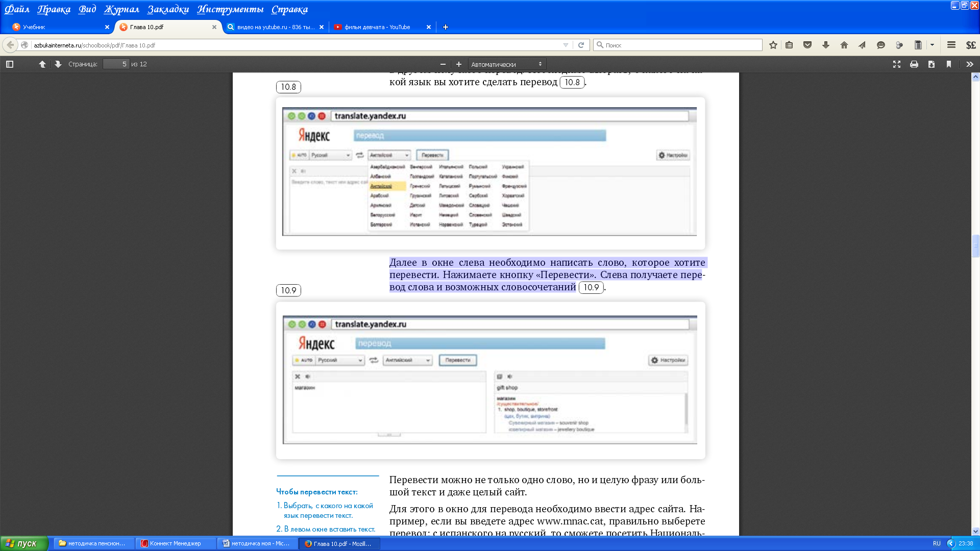Switch to Коннект Менеджер taskbar window
Viewport: 980px width, 551px height.
click(x=176, y=543)
